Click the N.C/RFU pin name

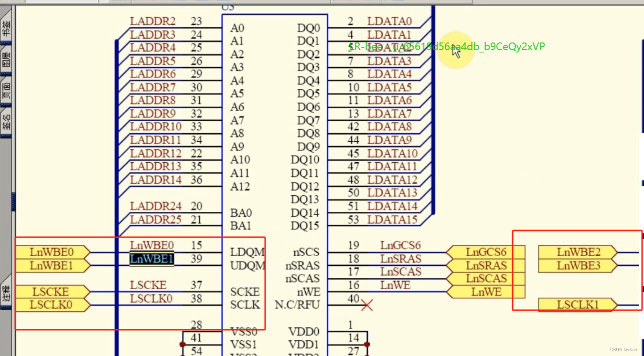coord(297,304)
